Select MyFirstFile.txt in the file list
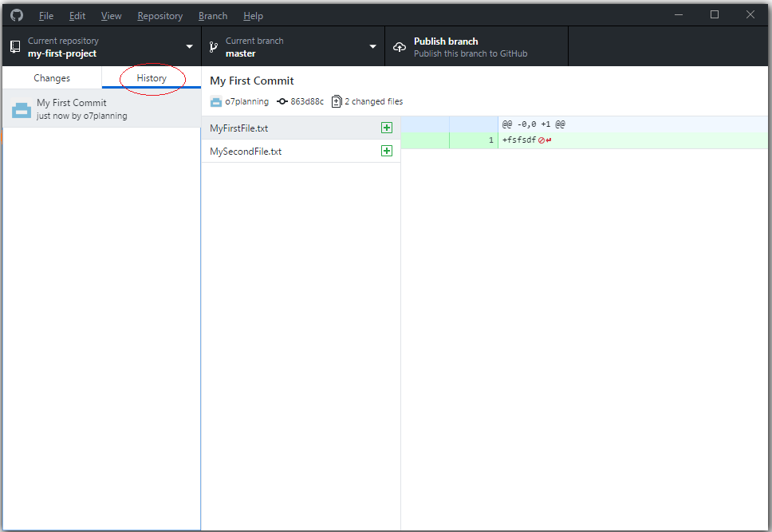Screen dimensions: 772x532 pyautogui.click(x=301, y=128)
